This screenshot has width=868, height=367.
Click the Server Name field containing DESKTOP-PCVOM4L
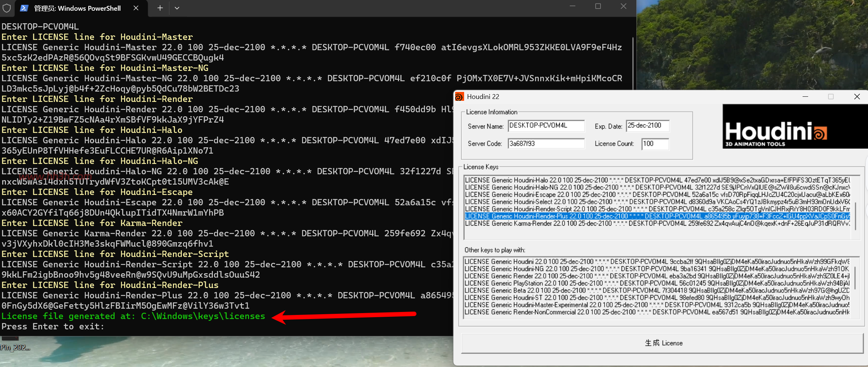point(546,126)
